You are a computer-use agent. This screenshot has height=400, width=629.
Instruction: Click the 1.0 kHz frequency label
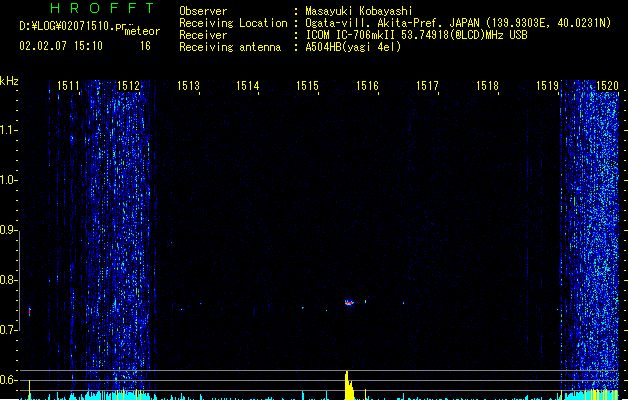(8, 180)
